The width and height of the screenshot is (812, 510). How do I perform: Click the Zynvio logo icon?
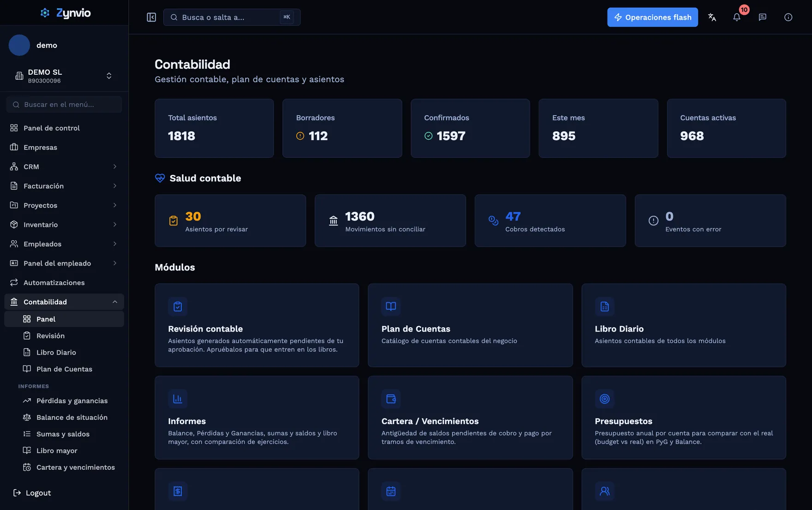tap(45, 13)
